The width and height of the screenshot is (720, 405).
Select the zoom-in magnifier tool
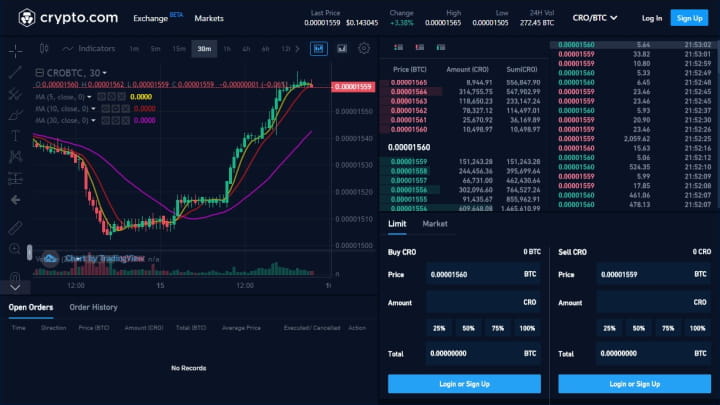(15, 249)
